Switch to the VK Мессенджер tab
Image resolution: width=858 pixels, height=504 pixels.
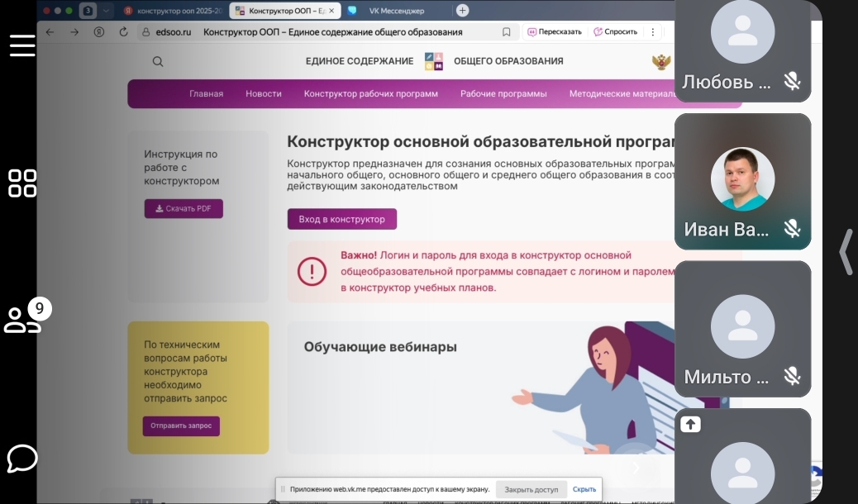coord(395,11)
